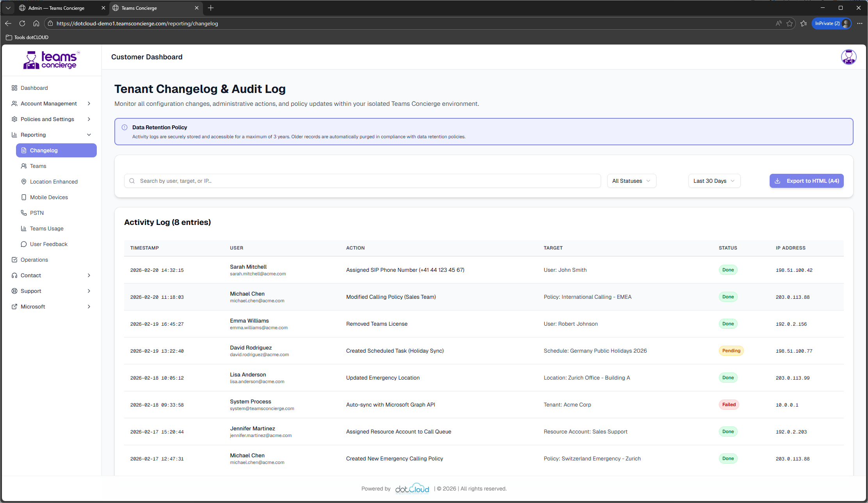Viewport: 868px width, 503px height.
Task: Collapse the Reporting section chevron
Action: point(89,134)
